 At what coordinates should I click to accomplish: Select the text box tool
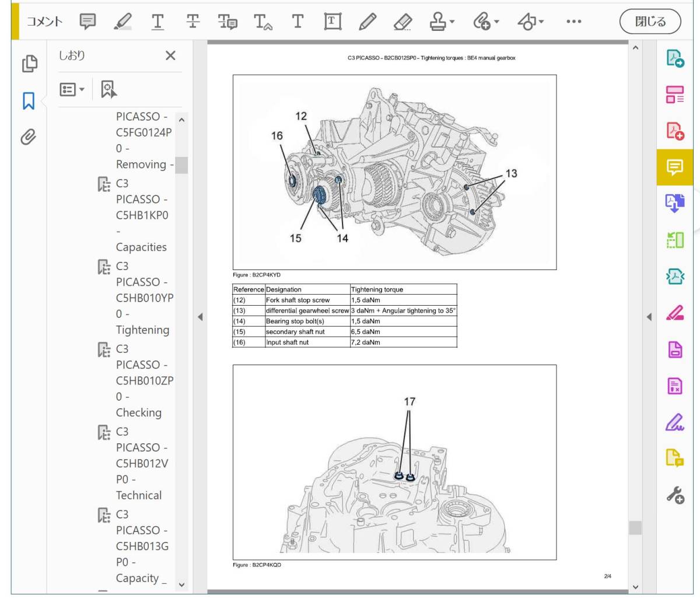point(332,22)
